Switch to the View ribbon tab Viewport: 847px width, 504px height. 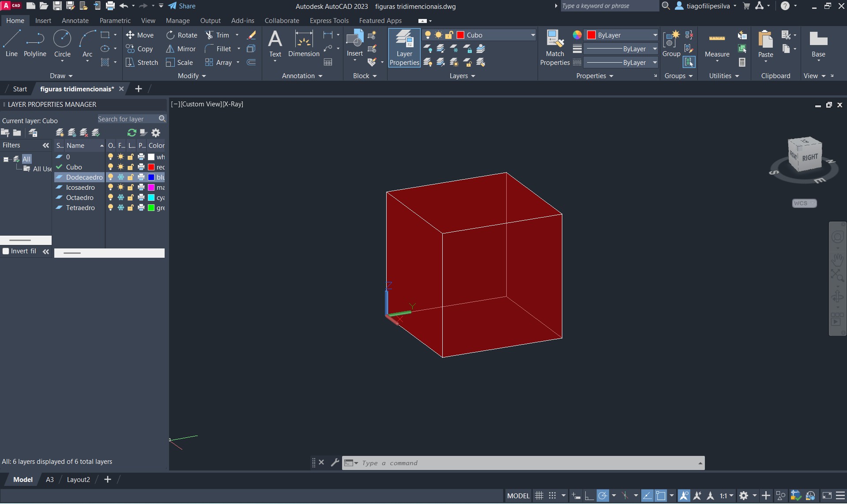click(x=148, y=21)
